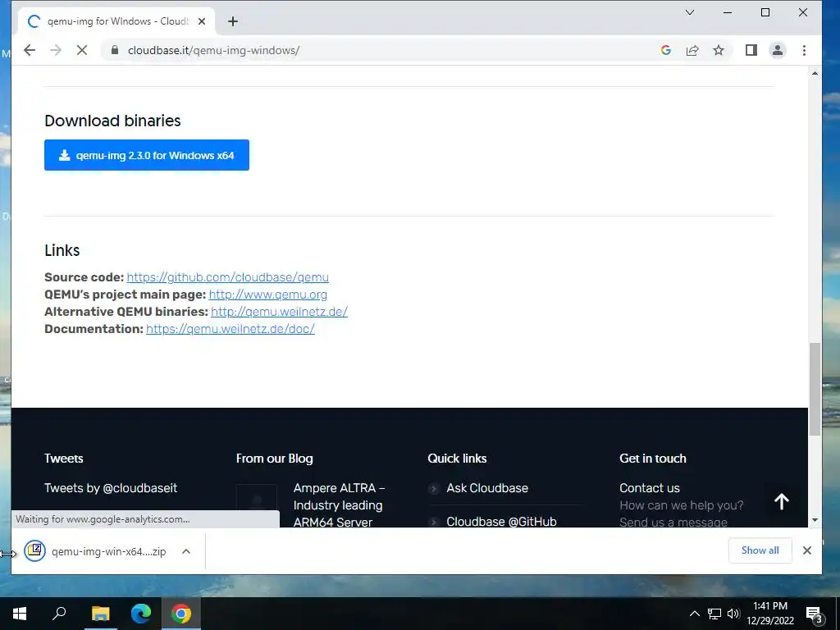Open Ampere ALTRA blog post
Screen dimensions: 840x630
click(339, 504)
